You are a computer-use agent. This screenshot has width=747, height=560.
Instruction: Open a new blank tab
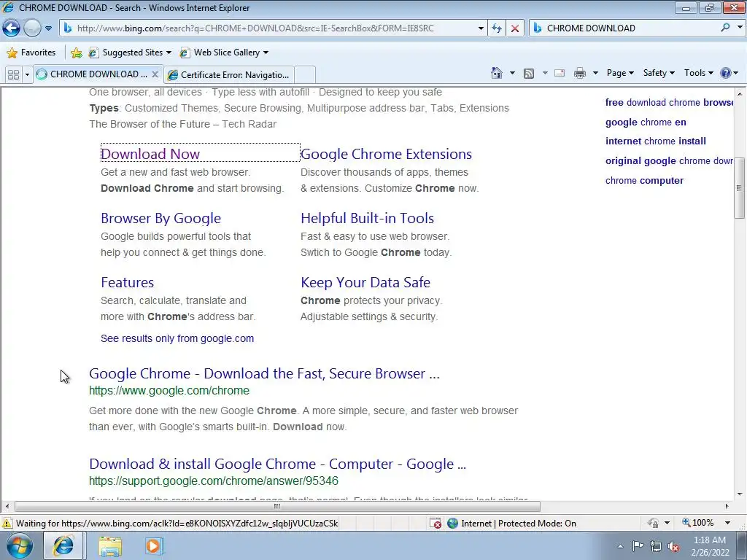pyautogui.click(x=305, y=75)
